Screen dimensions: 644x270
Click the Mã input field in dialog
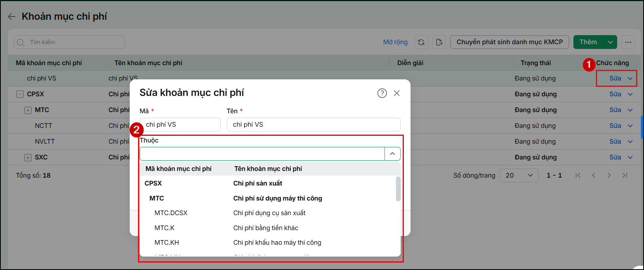tap(180, 124)
